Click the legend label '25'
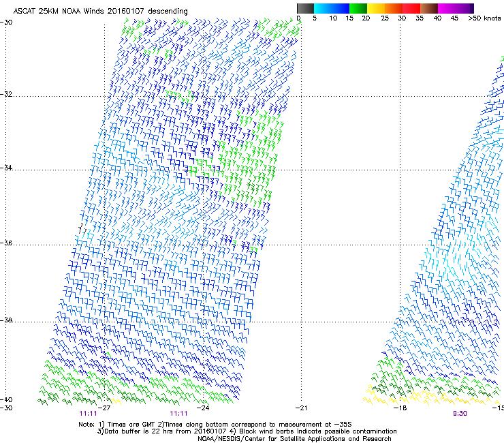504x443 pixels. tap(385, 18)
